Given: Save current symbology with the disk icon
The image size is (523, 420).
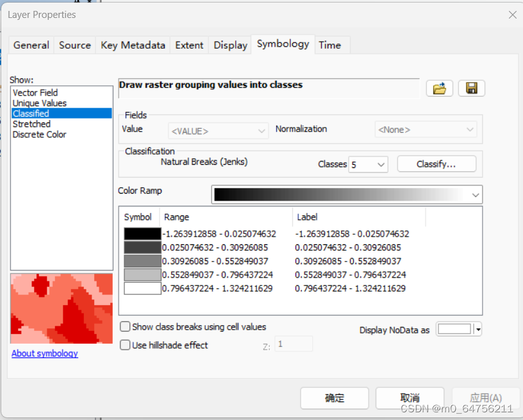Looking at the screenshot, I should pyautogui.click(x=471, y=88).
